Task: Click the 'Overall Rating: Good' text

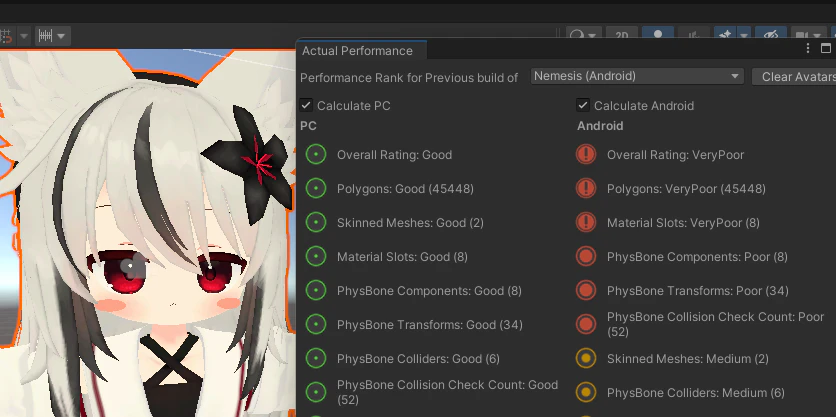Action: [394, 155]
